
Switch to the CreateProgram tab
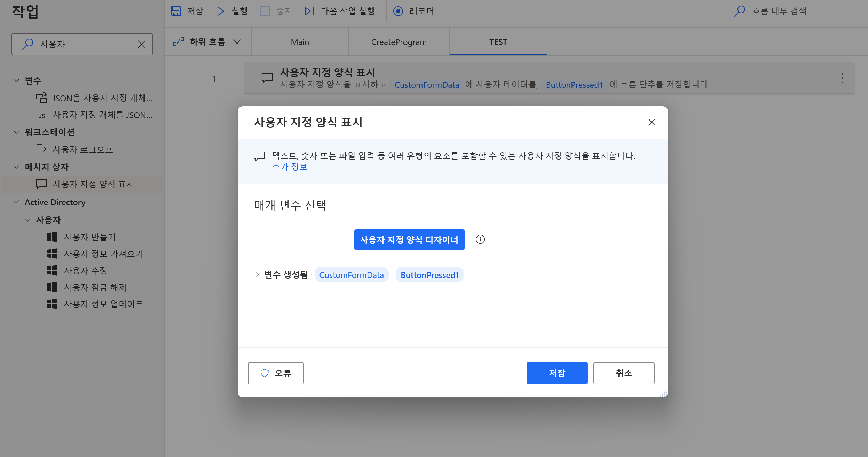tap(399, 42)
